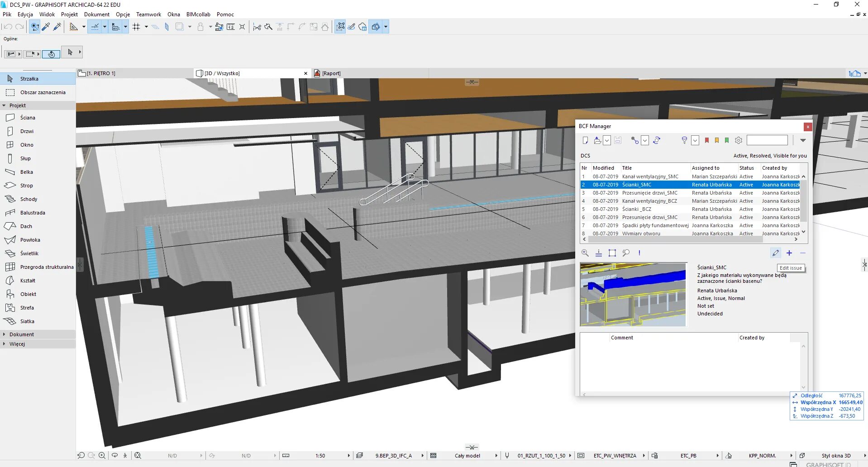The image size is (868, 467).
Task: Click the exclamation mark icon in BCF Manager
Action: pos(639,253)
